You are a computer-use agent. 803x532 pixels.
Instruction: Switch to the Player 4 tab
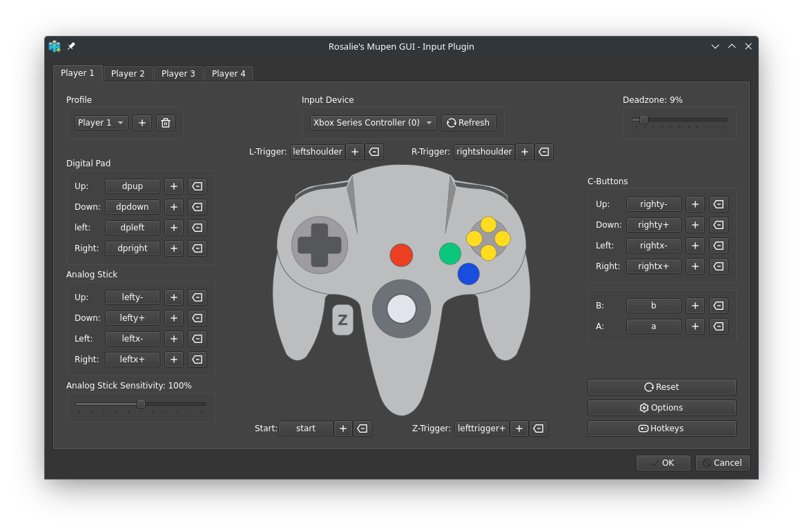click(229, 74)
